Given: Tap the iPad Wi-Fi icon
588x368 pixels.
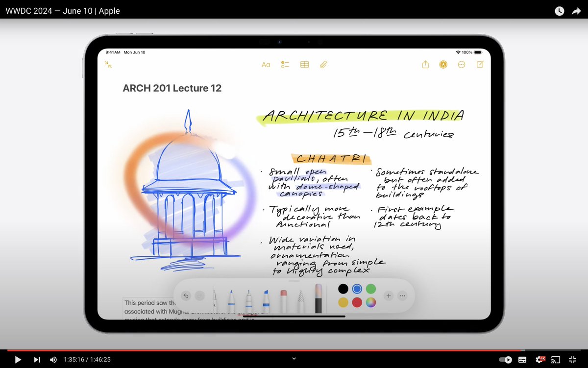Looking at the screenshot, I should pyautogui.click(x=458, y=52).
